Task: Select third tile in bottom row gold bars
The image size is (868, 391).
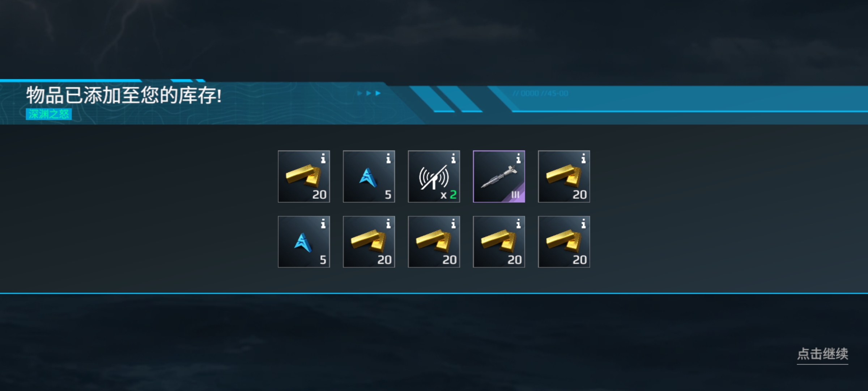Action: coord(434,242)
